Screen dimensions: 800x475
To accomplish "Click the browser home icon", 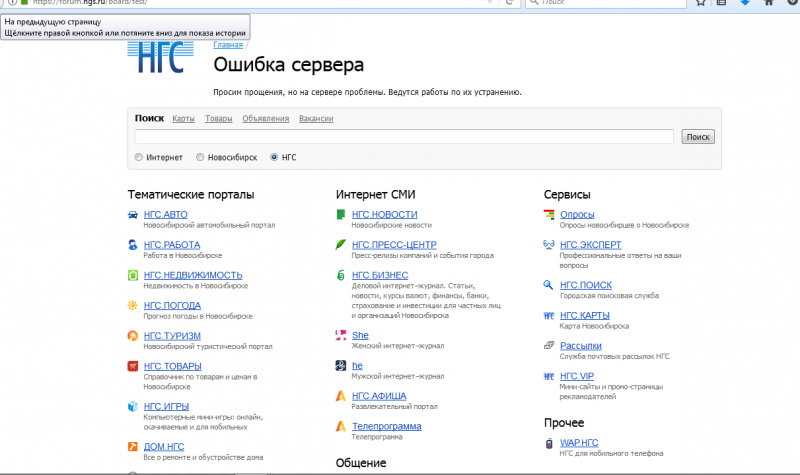I will click(769, 2).
